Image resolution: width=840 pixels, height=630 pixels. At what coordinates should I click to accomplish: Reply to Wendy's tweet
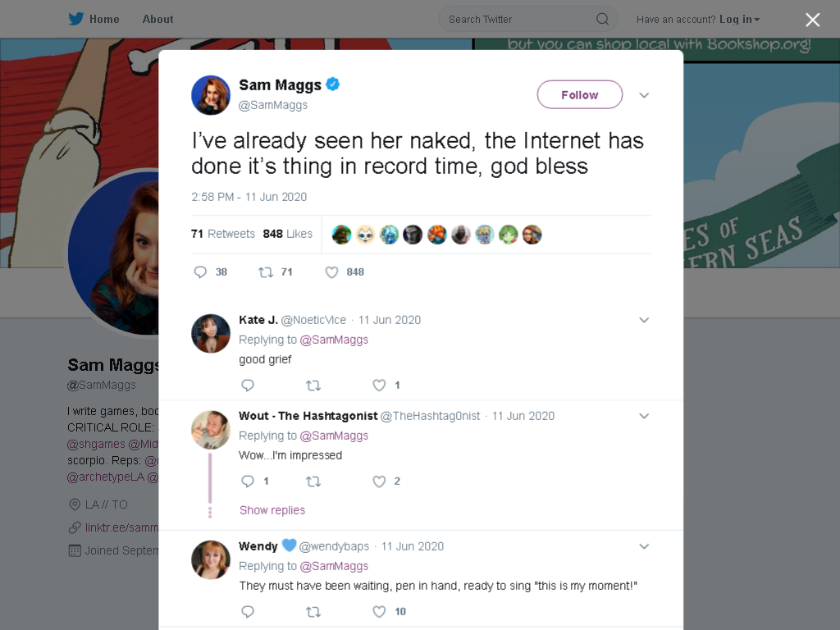(248, 611)
